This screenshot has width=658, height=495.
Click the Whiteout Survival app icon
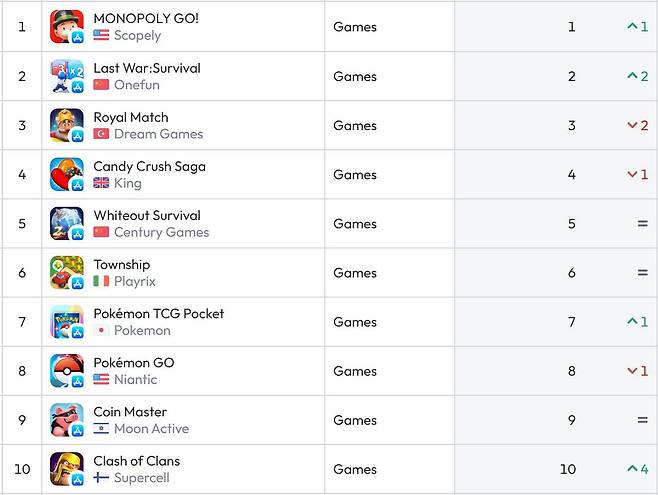(x=67, y=223)
